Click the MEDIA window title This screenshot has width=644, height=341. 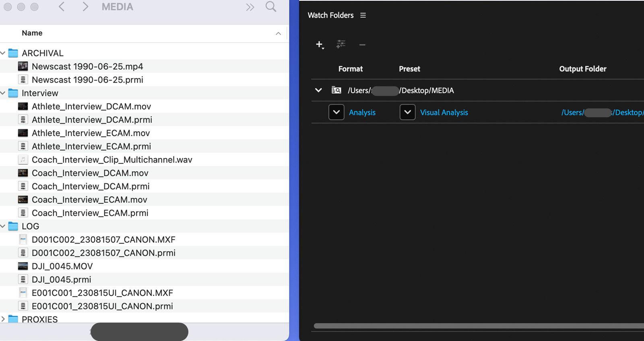(117, 7)
